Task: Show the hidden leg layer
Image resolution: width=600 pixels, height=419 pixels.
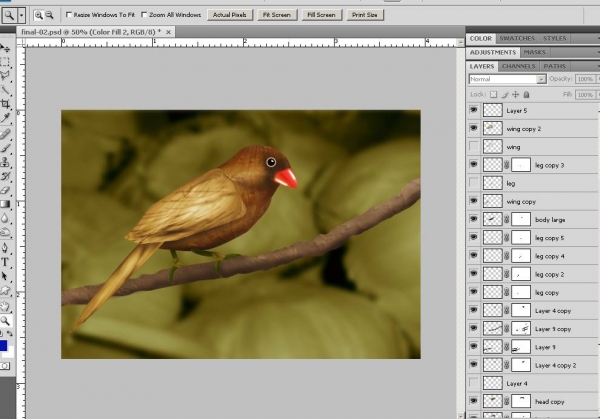Action: click(474, 183)
